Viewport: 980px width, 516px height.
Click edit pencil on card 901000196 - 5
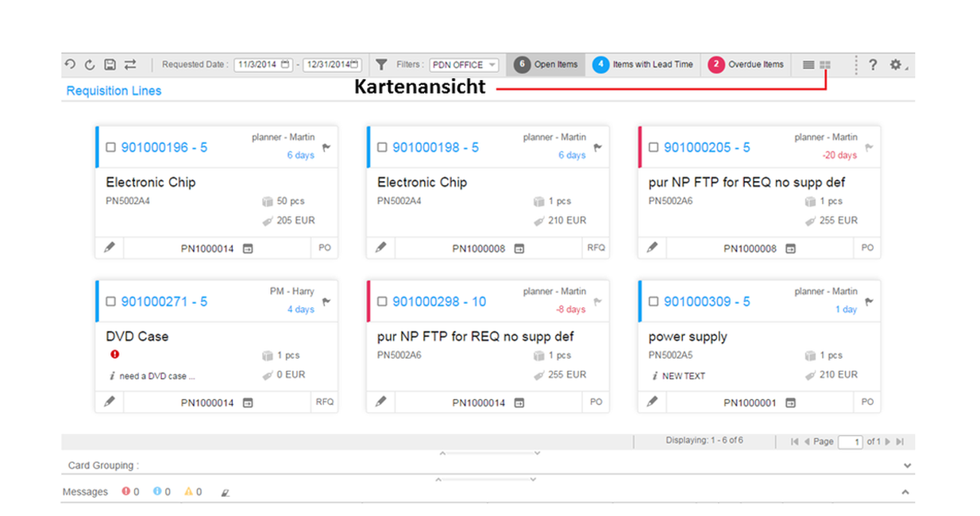tap(110, 248)
